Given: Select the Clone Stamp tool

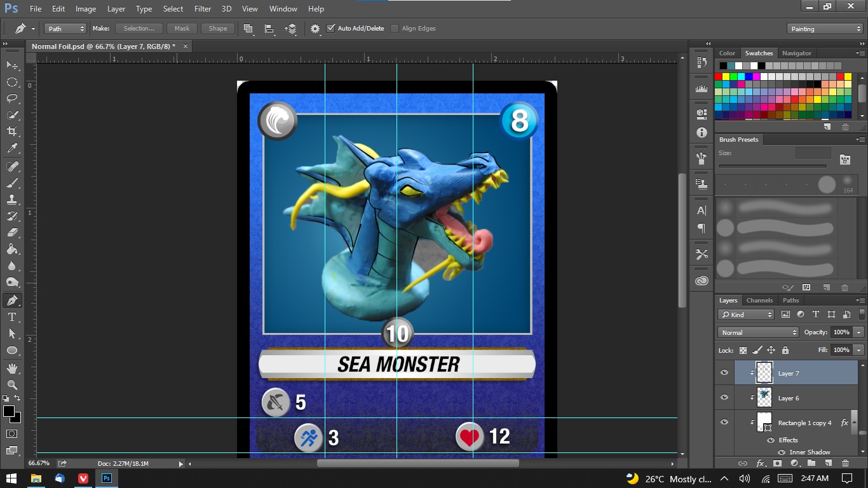Looking at the screenshot, I should coord(12,200).
